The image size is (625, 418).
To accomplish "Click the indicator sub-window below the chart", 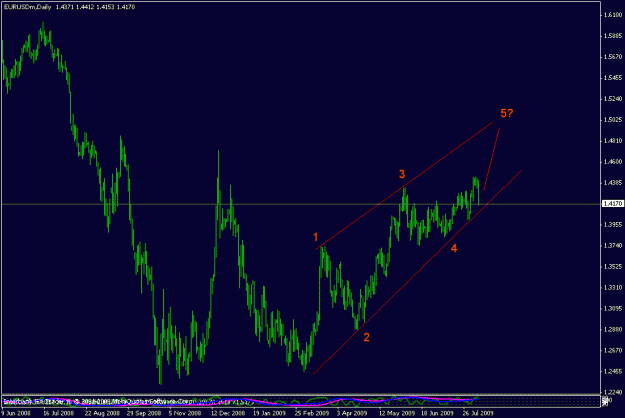I will (x=301, y=401).
